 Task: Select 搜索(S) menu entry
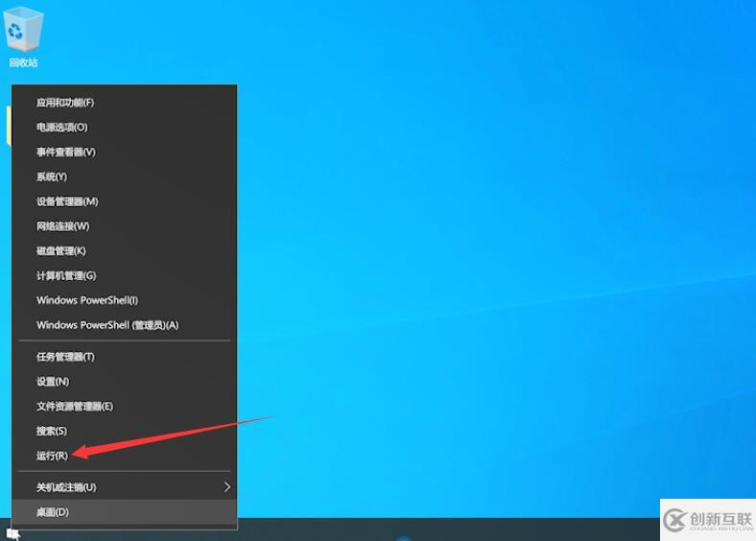125,431
